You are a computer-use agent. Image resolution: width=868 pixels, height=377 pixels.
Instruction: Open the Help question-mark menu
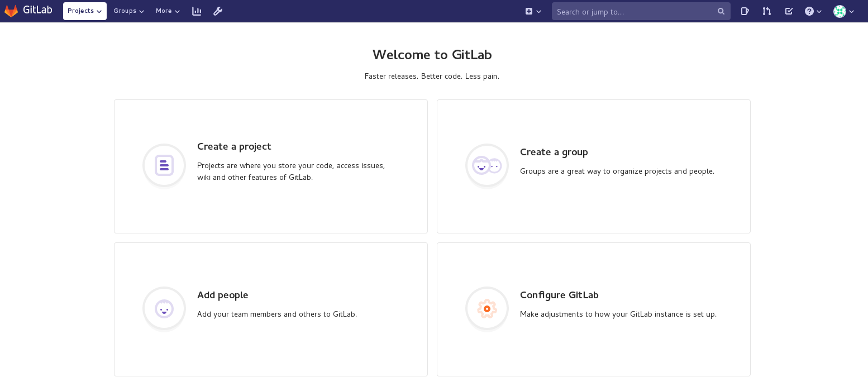click(x=813, y=11)
